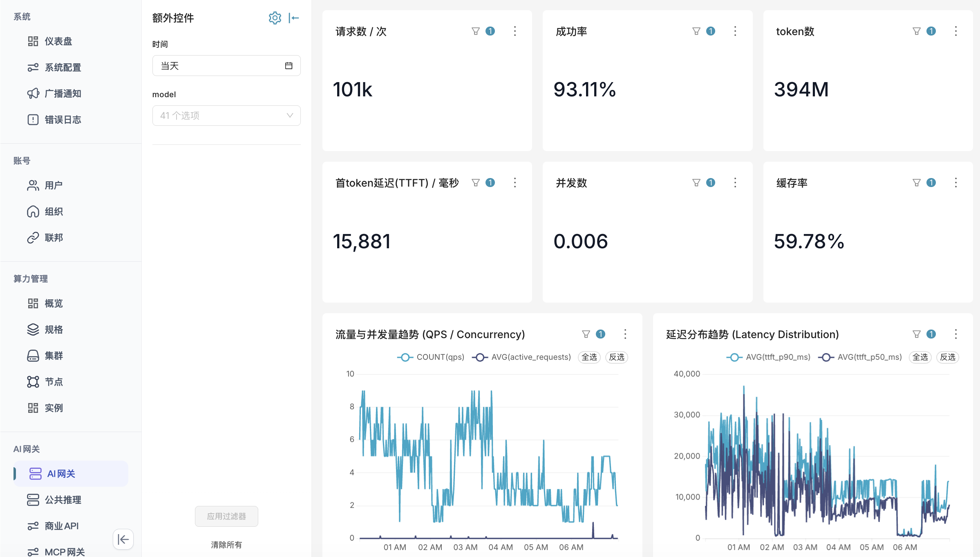Screen dimensions: 980x557
Task: Click filter count badge on 请求数 card
Action: coord(490,31)
